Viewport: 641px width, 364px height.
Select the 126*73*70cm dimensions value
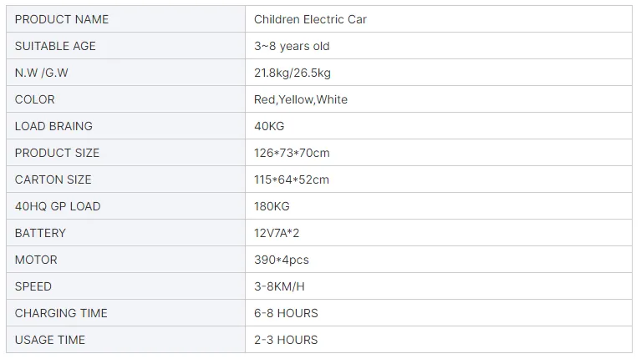pyautogui.click(x=292, y=153)
